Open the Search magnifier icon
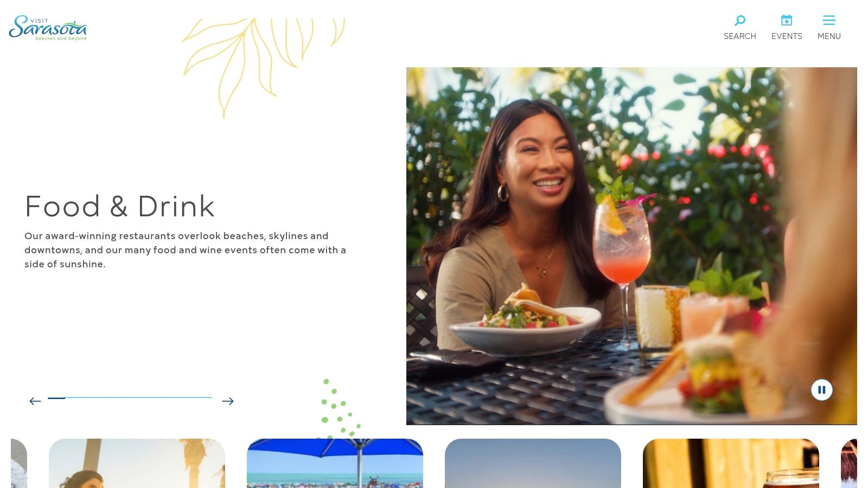 (739, 21)
